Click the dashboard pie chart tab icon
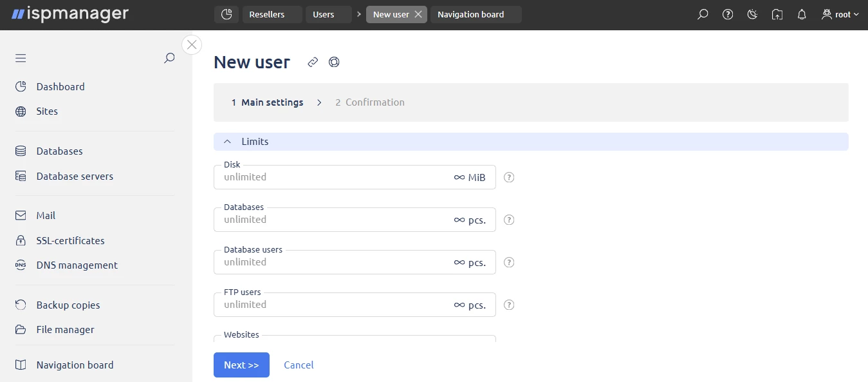The image size is (868, 382). [x=226, y=14]
